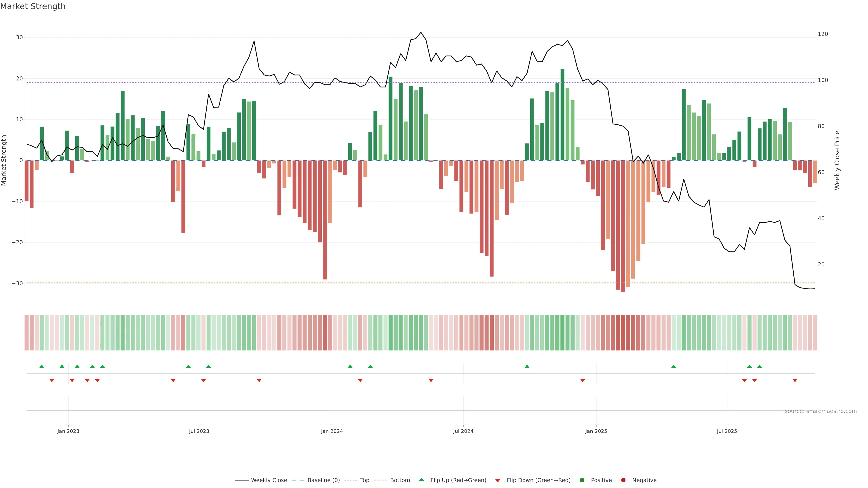Click the last red flip-down marker
868x488 pixels.
click(x=795, y=380)
